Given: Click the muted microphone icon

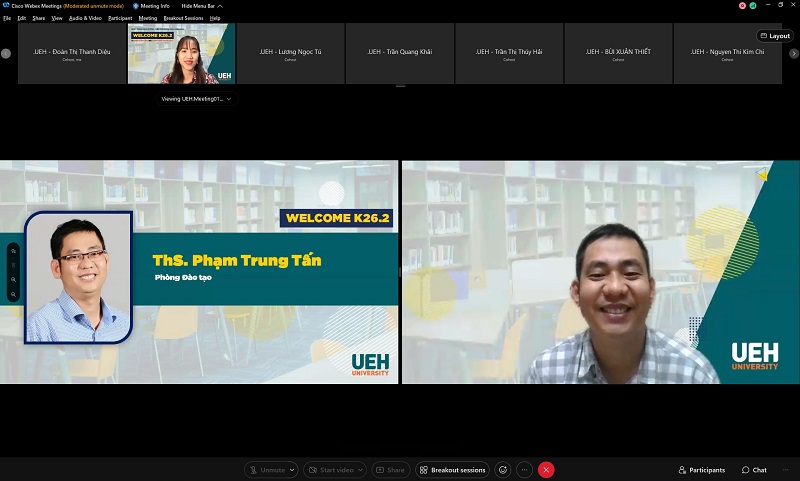Looking at the screenshot, I should coord(253,470).
